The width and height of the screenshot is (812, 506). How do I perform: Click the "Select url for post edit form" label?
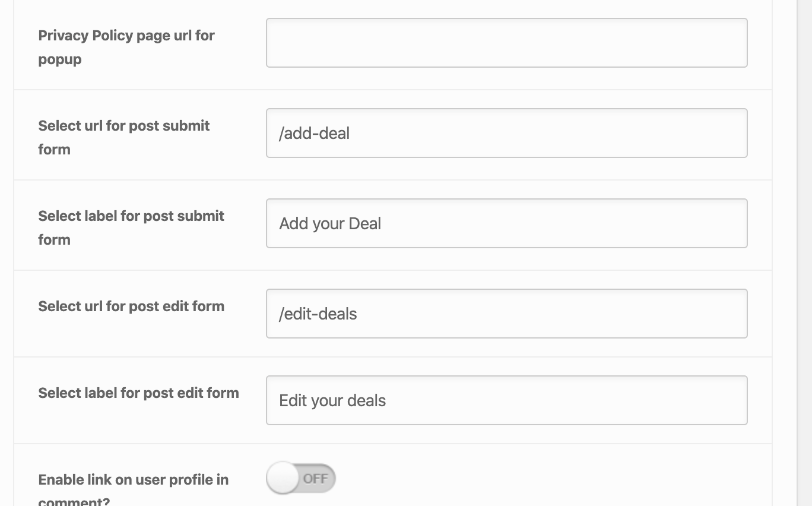(x=131, y=306)
